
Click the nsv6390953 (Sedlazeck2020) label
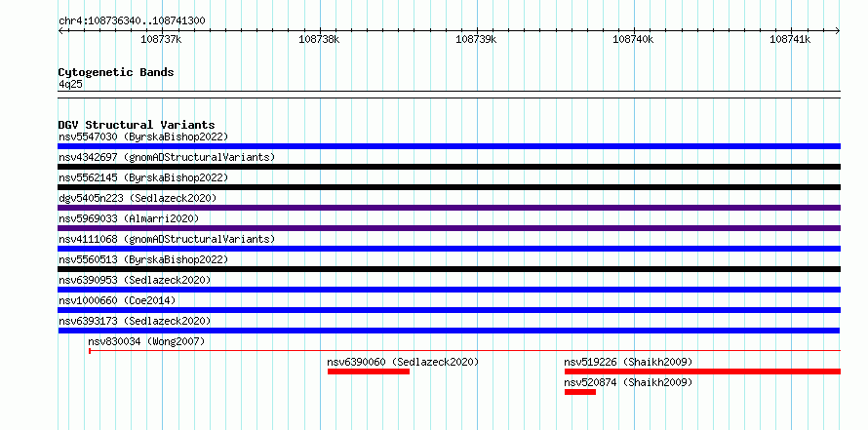coord(135,280)
